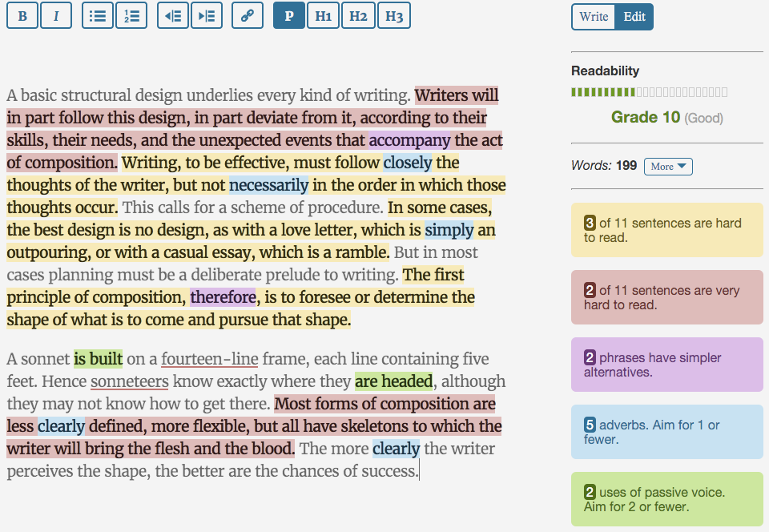Toggle bold formatting

point(22,16)
